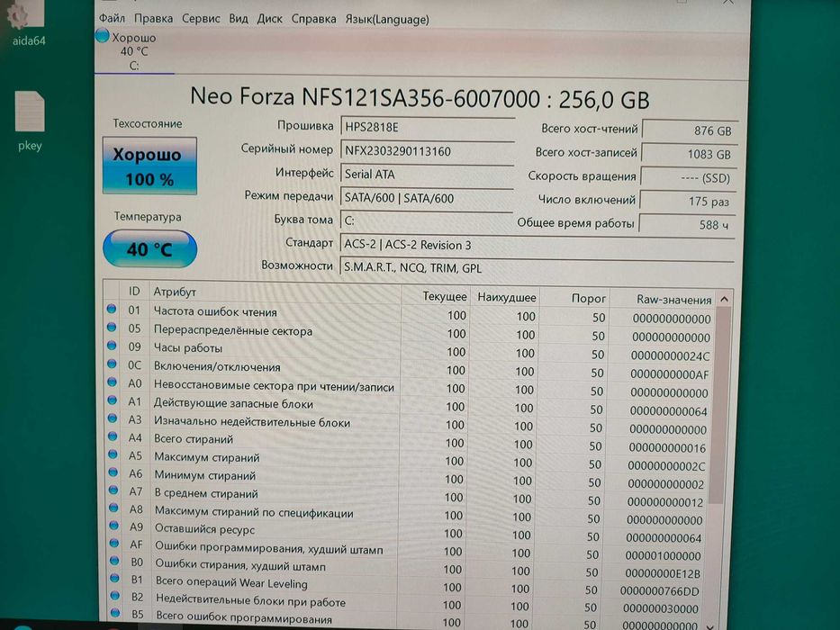The width and height of the screenshot is (840, 630).
Task: Click status orb for attribute A0 row
Action: [112, 382]
